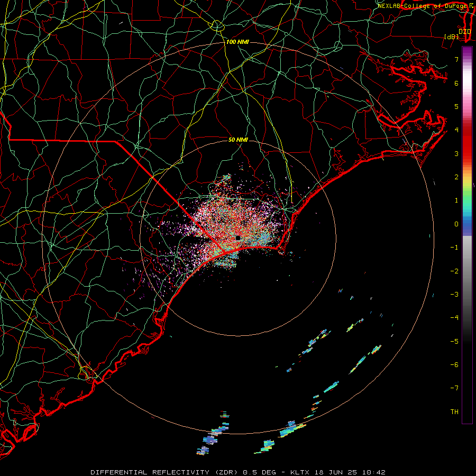Click the product caption "DIFFERENTIAL REFLECTIVITY (ZDR) 0.5 DEG - KLTX 18 JUN 25 10:42"

pos(238,472)
